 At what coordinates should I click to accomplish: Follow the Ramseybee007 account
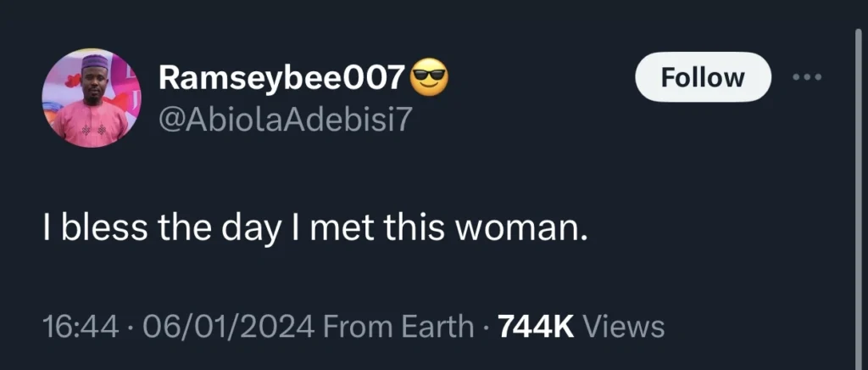tap(702, 77)
